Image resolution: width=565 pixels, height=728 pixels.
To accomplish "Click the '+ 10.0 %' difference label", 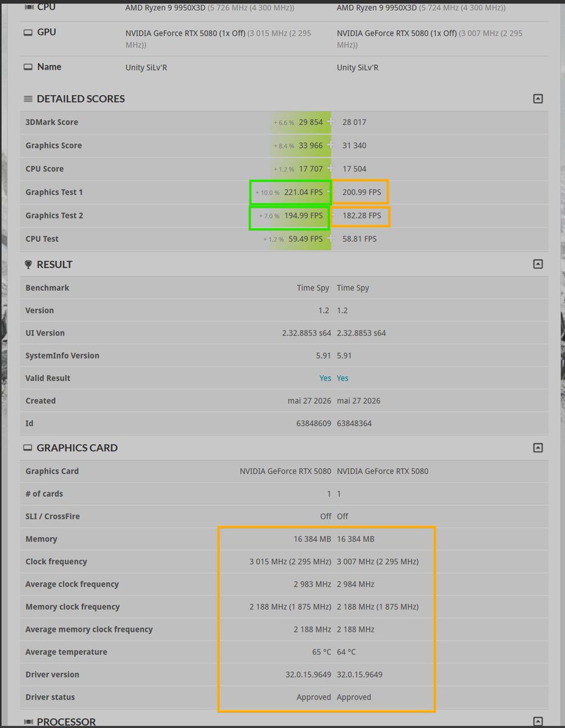I will [268, 193].
